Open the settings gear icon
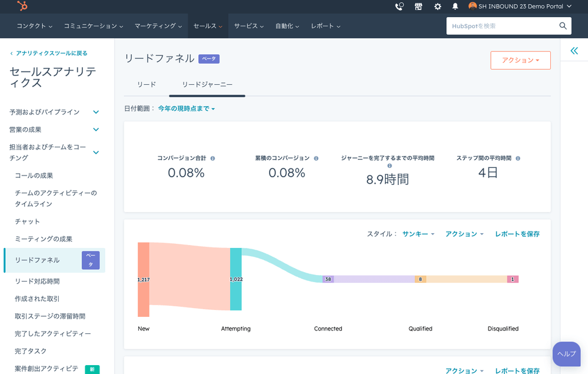The image size is (588, 374). point(437,6)
